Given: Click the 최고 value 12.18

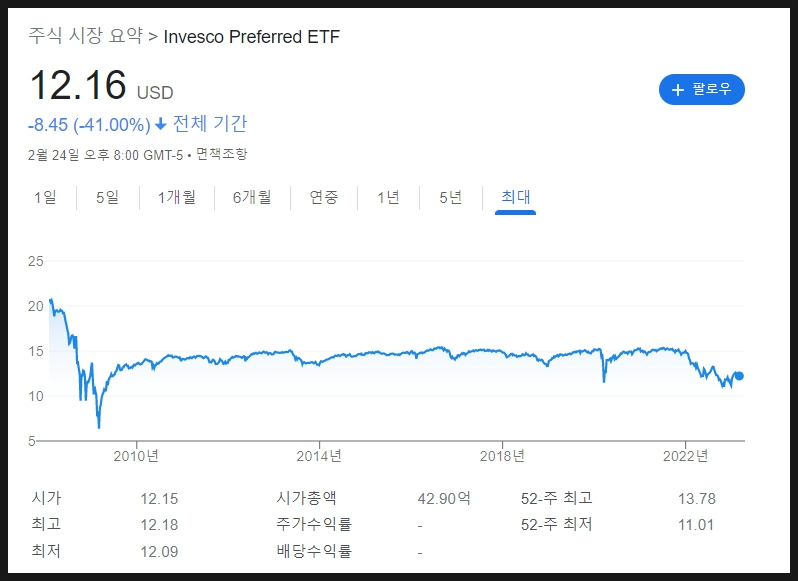Looking at the screenshot, I should click(159, 525).
